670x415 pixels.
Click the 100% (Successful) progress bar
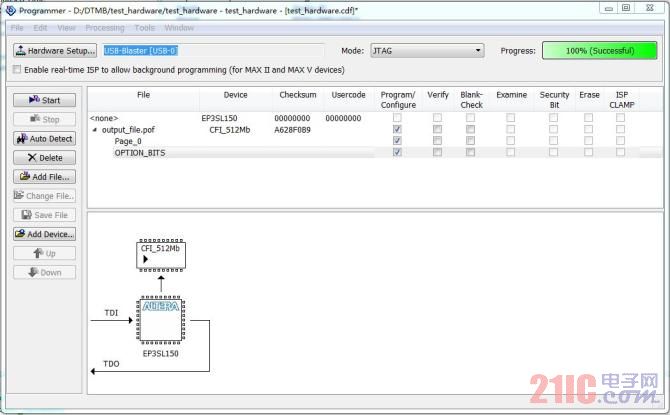[599, 50]
